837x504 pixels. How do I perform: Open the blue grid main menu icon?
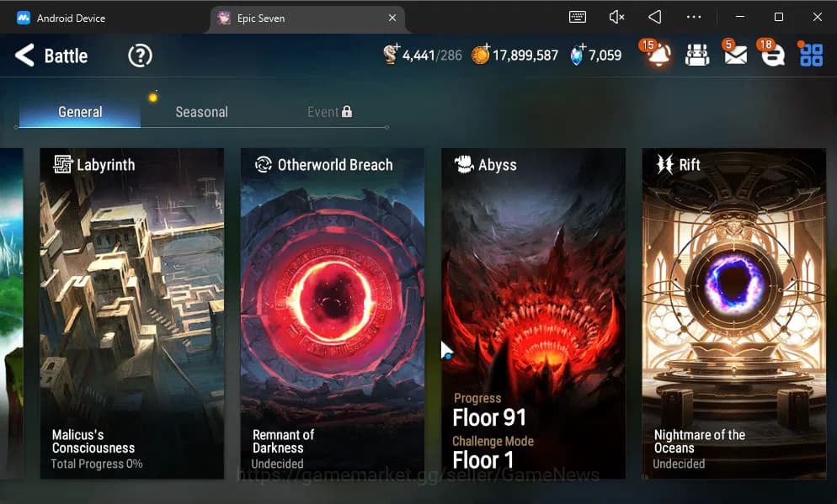(811, 56)
